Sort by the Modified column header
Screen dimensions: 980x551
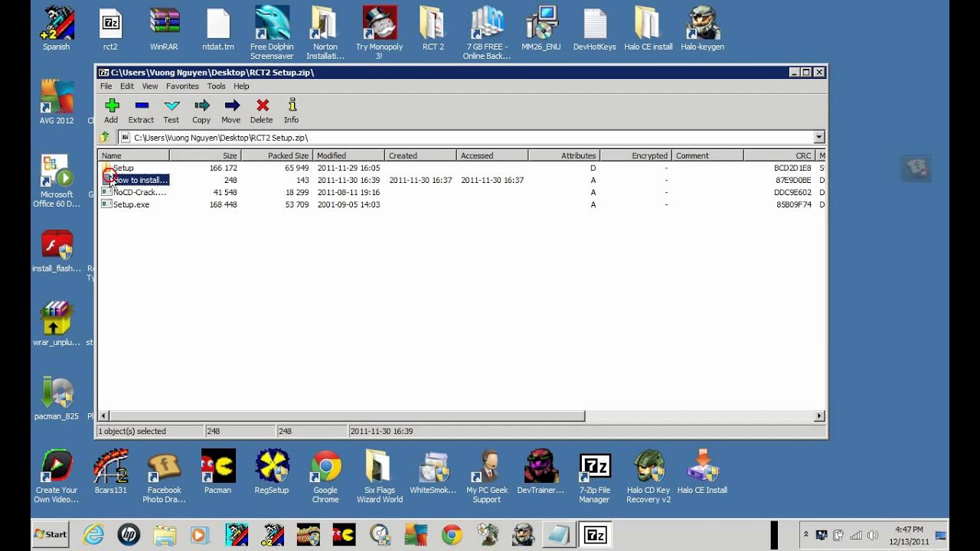point(349,155)
